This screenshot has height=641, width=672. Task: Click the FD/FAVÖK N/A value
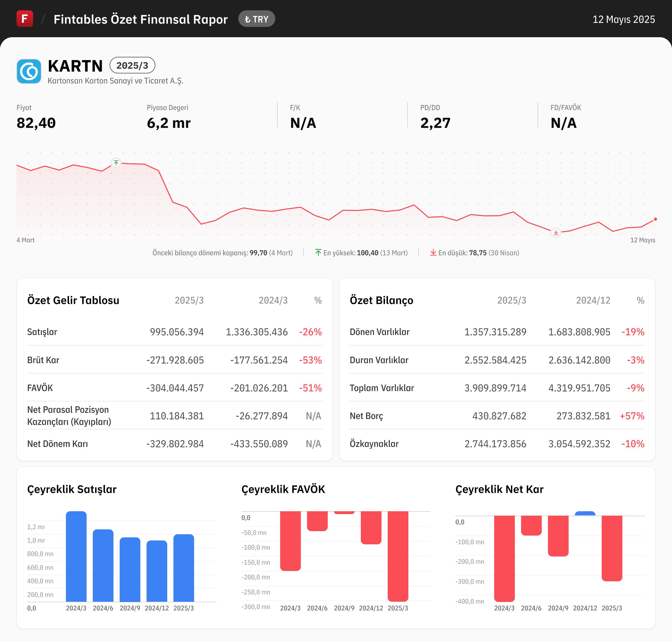pos(563,123)
